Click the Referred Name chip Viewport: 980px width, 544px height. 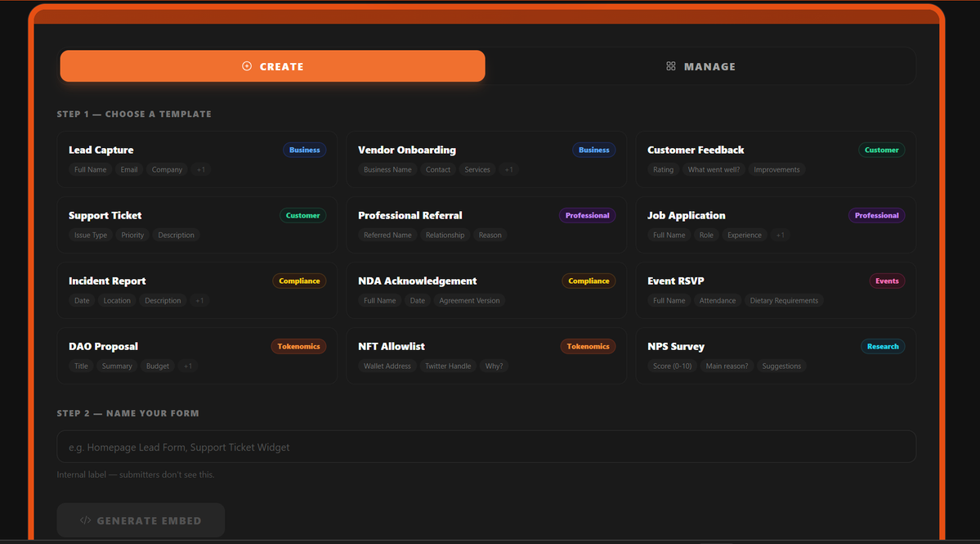tap(387, 235)
